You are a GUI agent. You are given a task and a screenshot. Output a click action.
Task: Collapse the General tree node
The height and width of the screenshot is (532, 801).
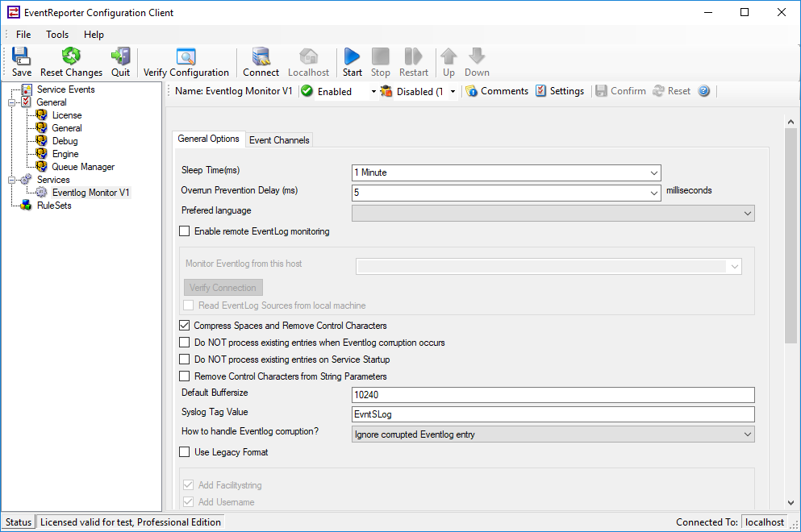click(12, 102)
